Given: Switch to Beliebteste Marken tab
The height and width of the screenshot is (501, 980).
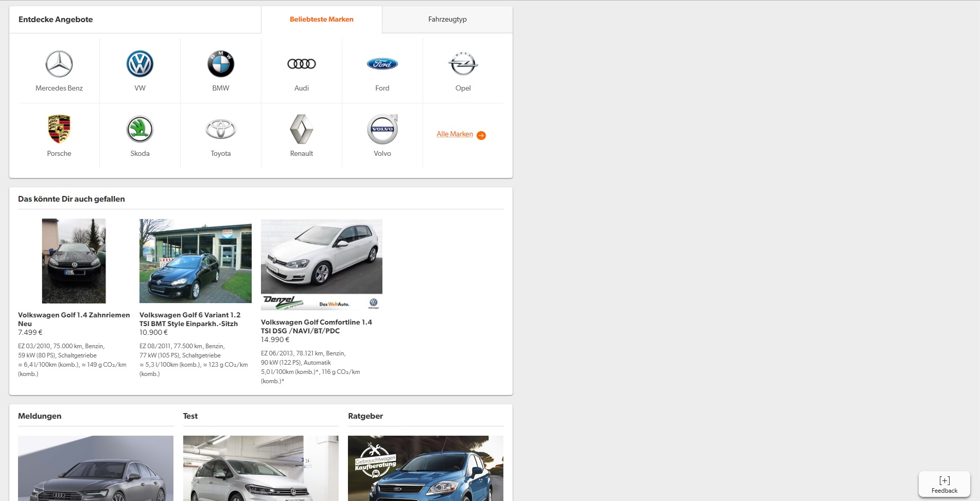Looking at the screenshot, I should coord(322,20).
